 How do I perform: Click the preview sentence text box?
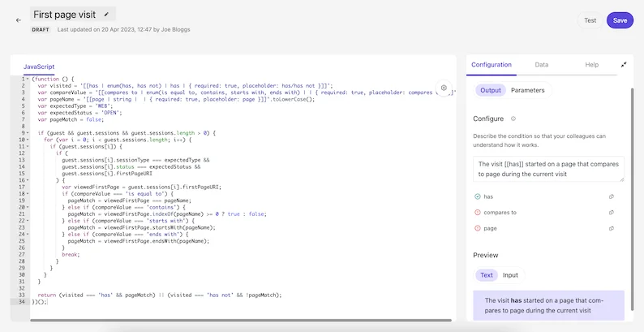(548, 305)
